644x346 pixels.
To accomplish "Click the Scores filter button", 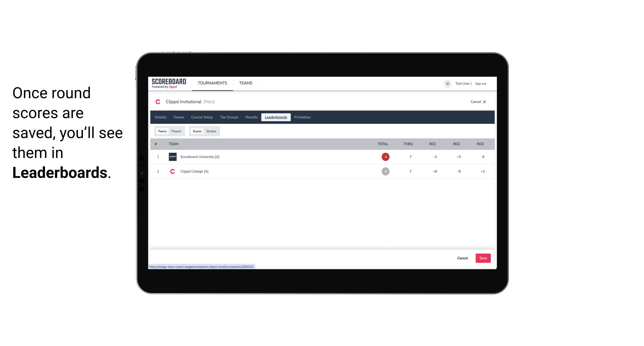I will 197,131.
